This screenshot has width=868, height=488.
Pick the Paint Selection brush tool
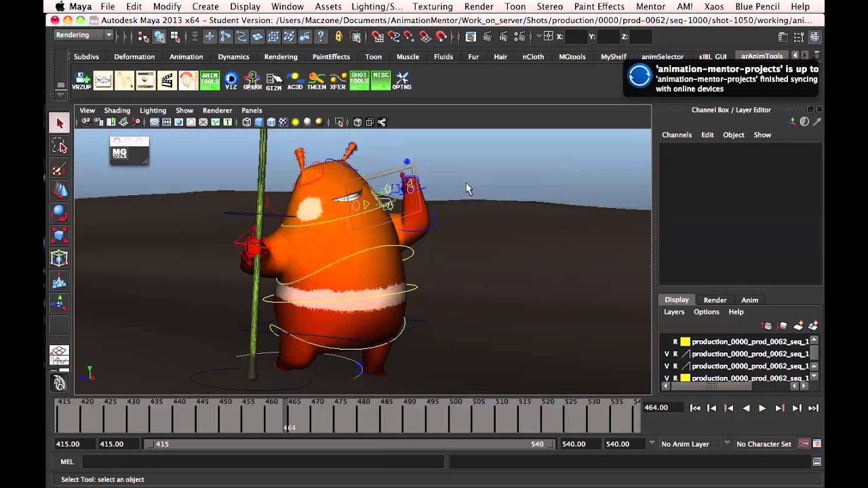point(59,168)
